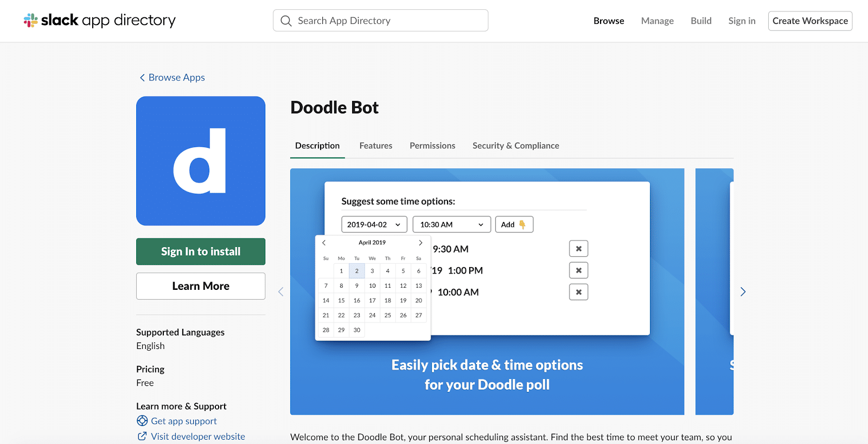Open the Browse menu item
868x444 pixels.
609,21
